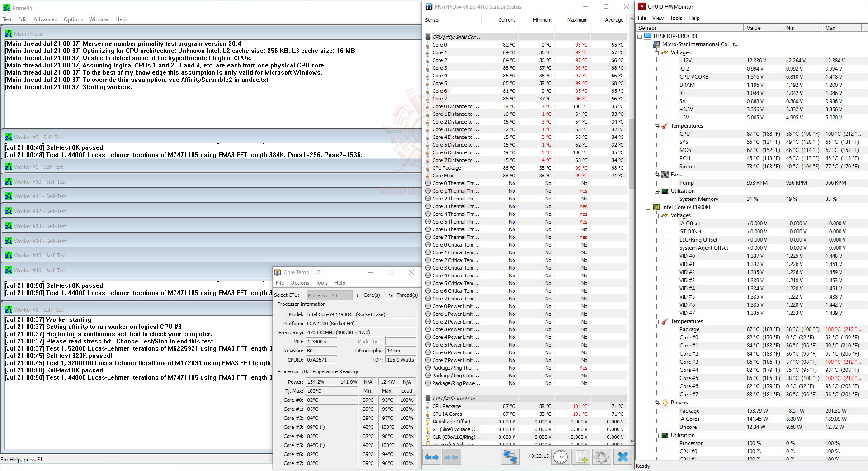
Task: Collapse the Fans group in HWMonitor
Action: coord(657,175)
